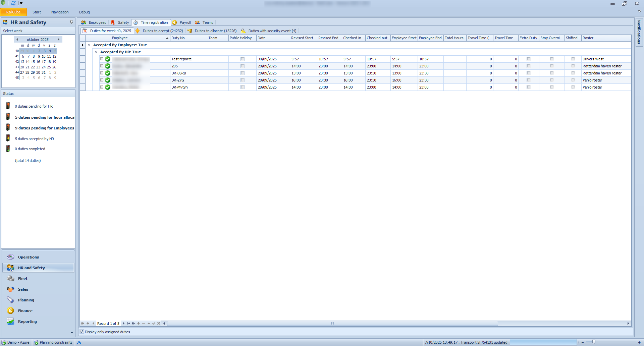Pin the HR and Safety panel
Viewport: 644px width, 346px height.
point(71,22)
